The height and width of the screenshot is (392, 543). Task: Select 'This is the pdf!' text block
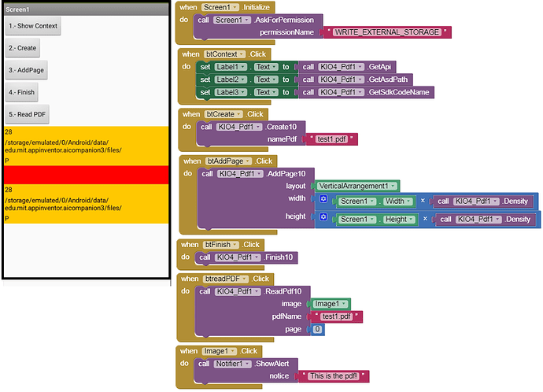(x=334, y=376)
